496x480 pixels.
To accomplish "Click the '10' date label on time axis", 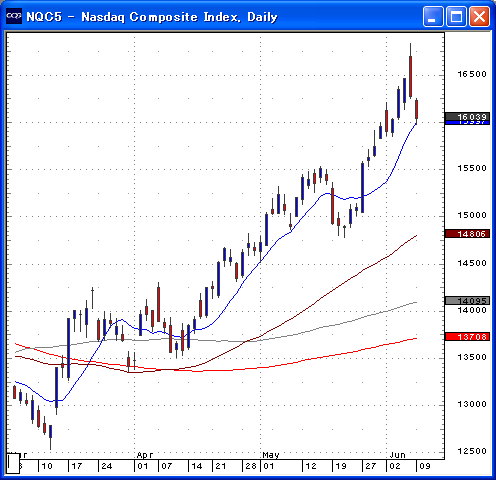I will pyautogui.click(x=47, y=466).
